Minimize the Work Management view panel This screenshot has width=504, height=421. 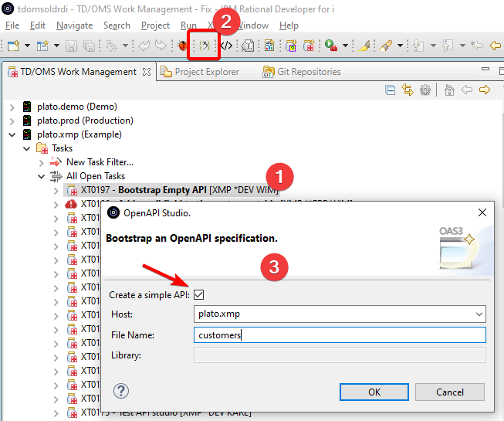tap(485, 69)
